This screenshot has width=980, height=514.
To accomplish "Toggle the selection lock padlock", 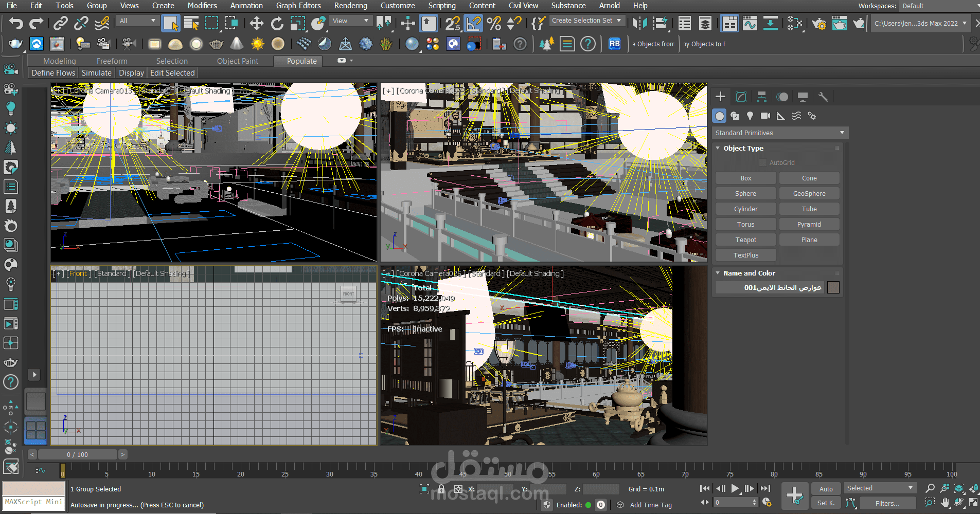I will pos(441,489).
